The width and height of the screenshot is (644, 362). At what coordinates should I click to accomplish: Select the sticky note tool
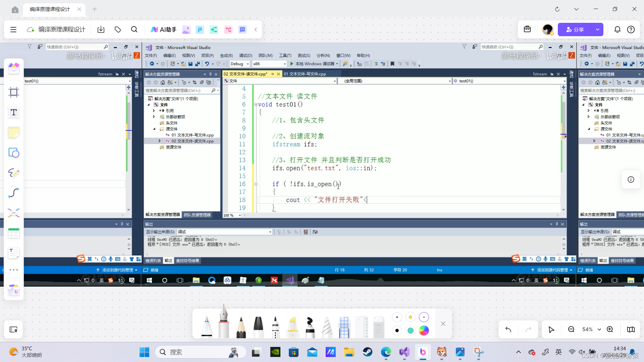(x=14, y=133)
